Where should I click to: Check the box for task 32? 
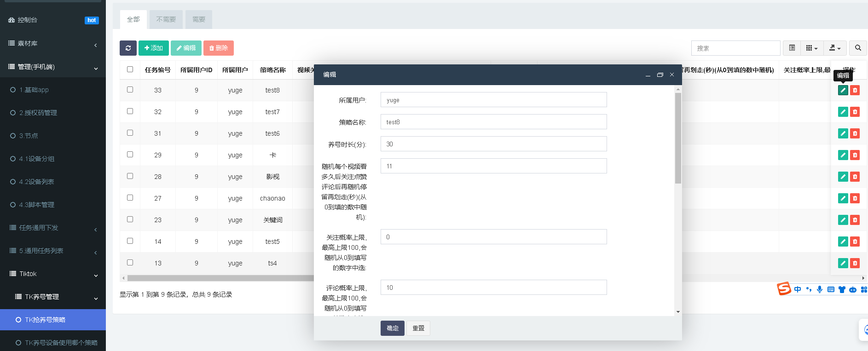[x=130, y=111]
